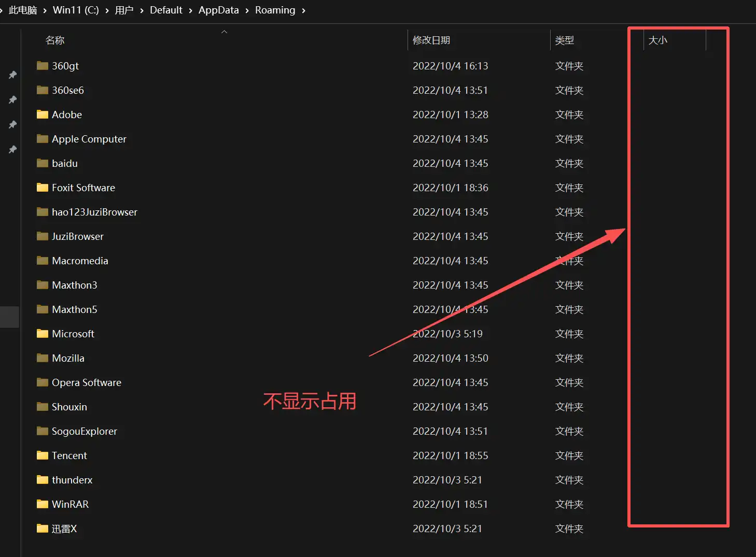The image size is (756, 557).
Task: Go to AppData in the breadcrumb path
Action: [x=219, y=10]
